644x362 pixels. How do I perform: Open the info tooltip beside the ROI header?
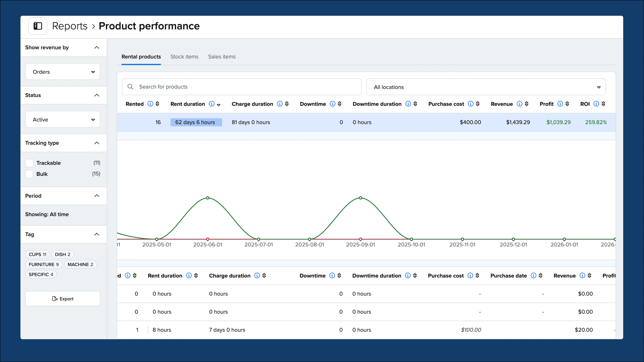tap(597, 104)
